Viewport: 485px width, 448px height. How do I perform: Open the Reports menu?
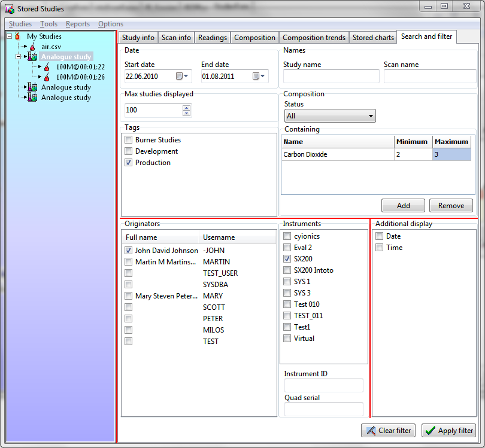point(78,24)
